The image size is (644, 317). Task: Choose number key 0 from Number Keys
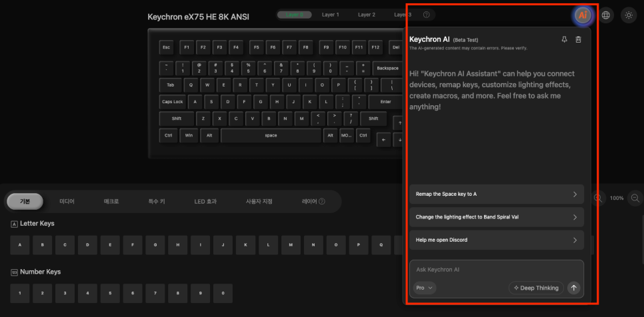click(223, 293)
